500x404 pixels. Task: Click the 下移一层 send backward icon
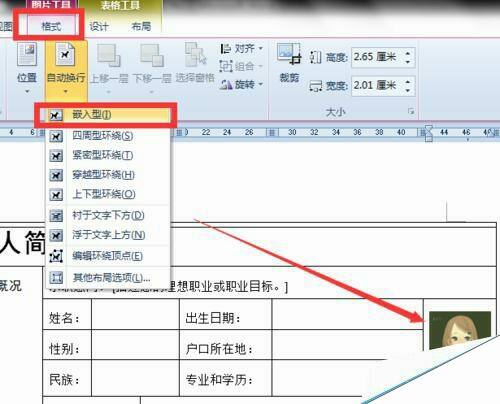point(152,55)
